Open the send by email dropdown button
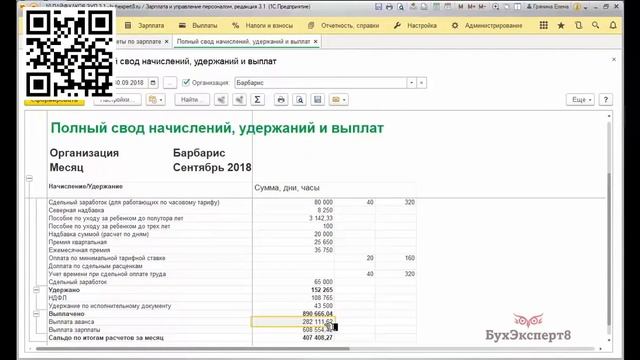Screen dimensions: 640x360 [339, 100]
